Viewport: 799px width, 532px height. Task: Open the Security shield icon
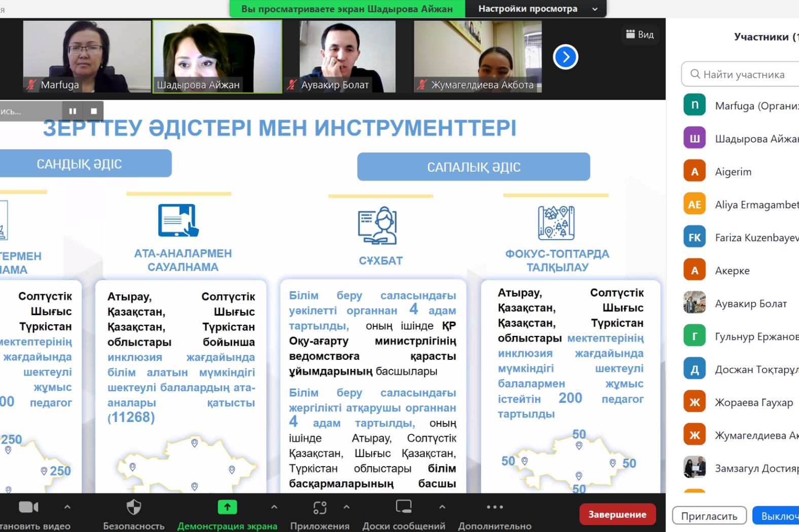[133, 507]
